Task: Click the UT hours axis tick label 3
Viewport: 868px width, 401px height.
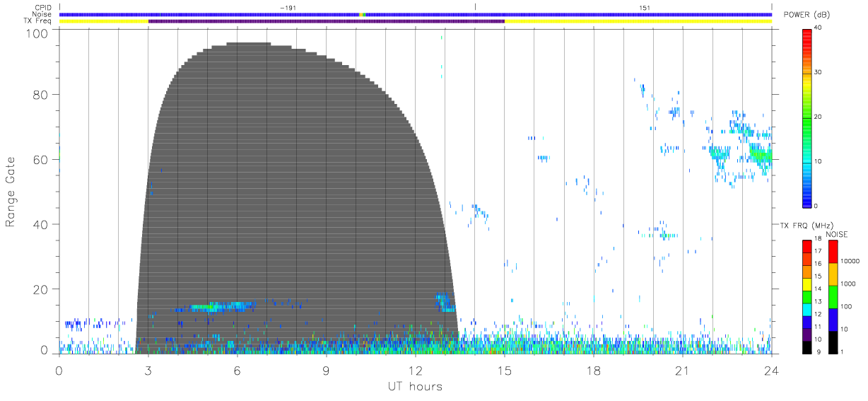Action: (148, 370)
